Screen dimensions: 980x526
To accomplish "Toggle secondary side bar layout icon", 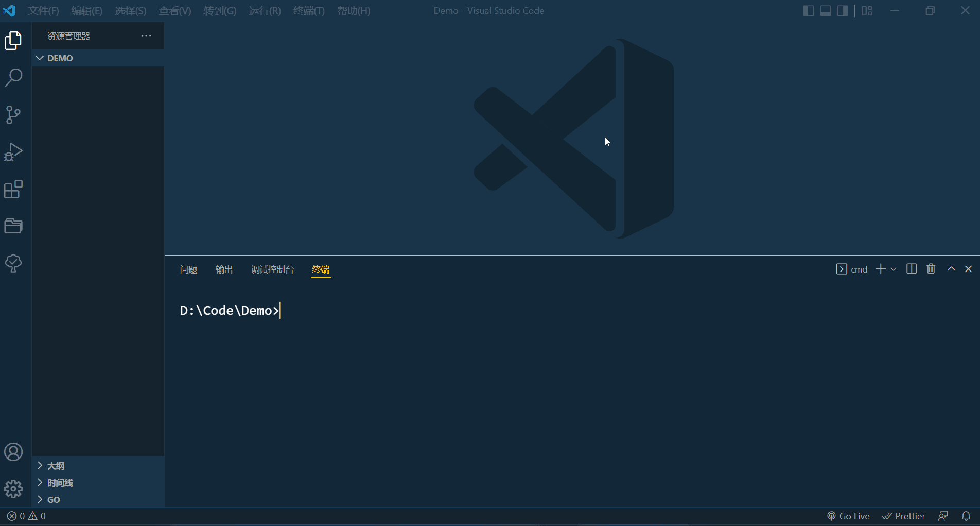I will click(843, 11).
